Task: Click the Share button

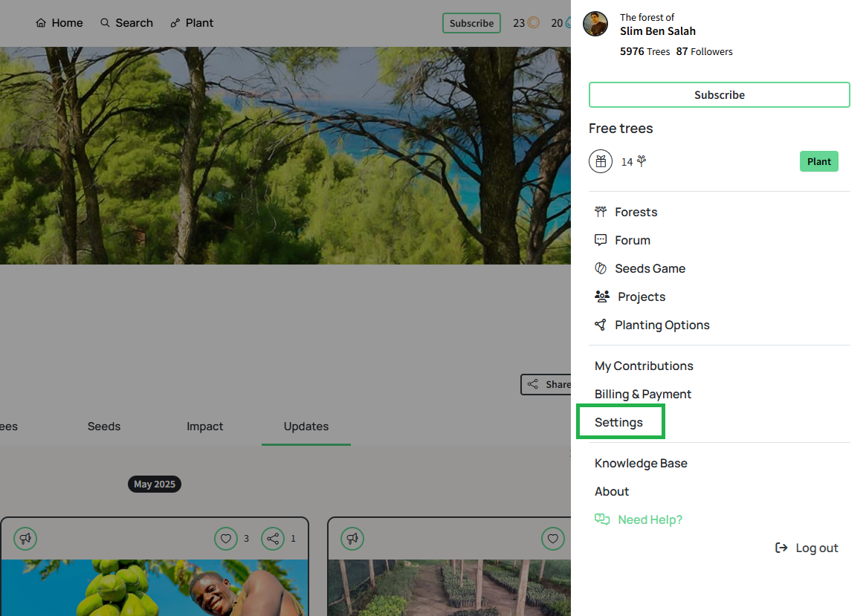Action: pyautogui.click(x=546, y=384)
